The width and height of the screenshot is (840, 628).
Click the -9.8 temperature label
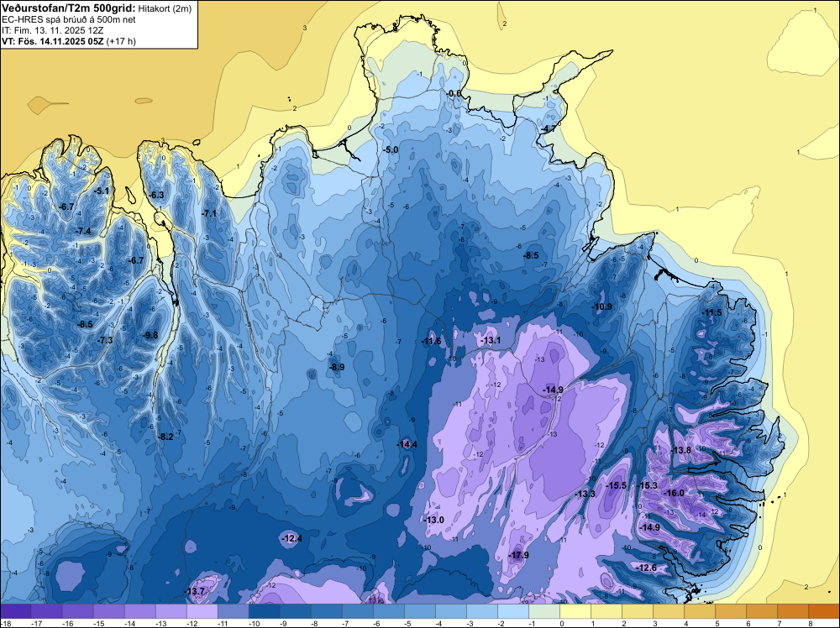tap(150, 335)
